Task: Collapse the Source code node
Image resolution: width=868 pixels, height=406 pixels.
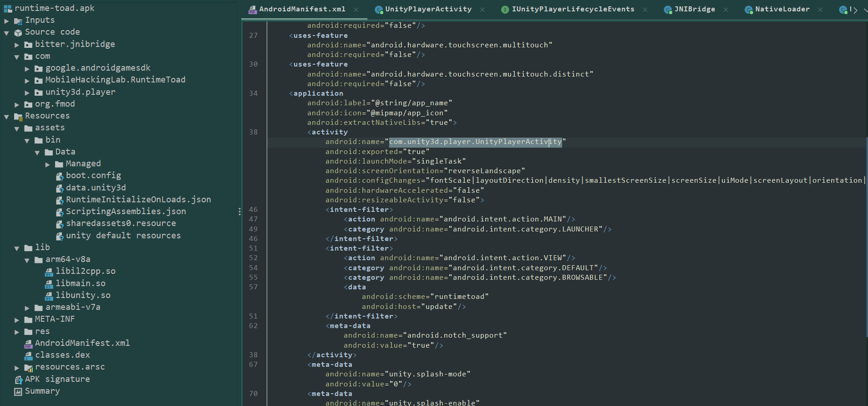Action: click(6, 33)
